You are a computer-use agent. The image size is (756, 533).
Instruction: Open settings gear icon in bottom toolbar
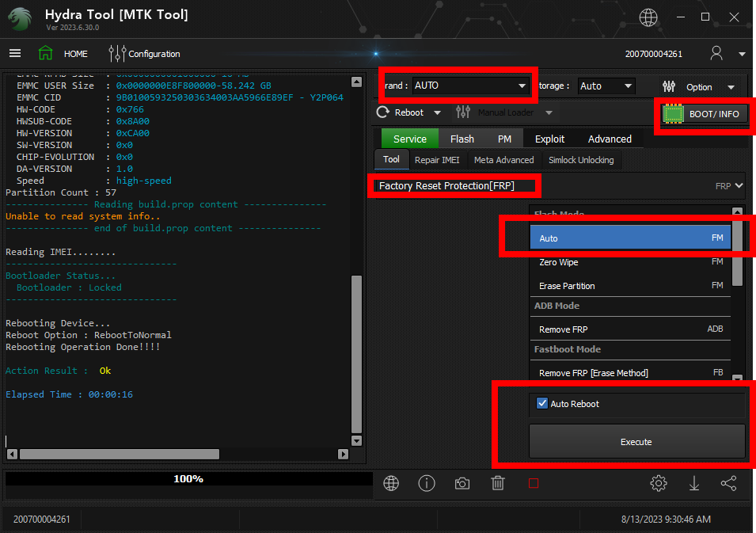658,483
